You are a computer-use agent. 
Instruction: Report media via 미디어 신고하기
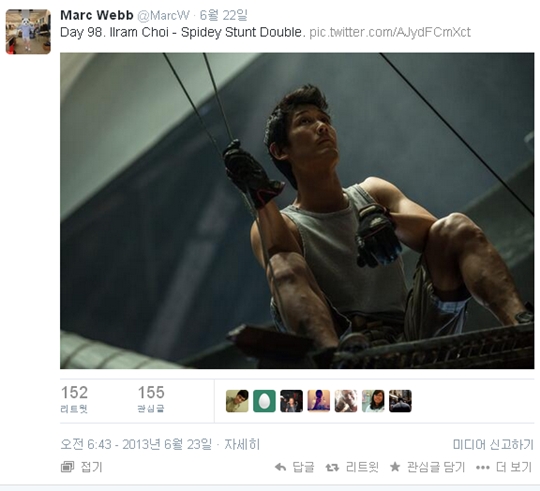(493, 445)
